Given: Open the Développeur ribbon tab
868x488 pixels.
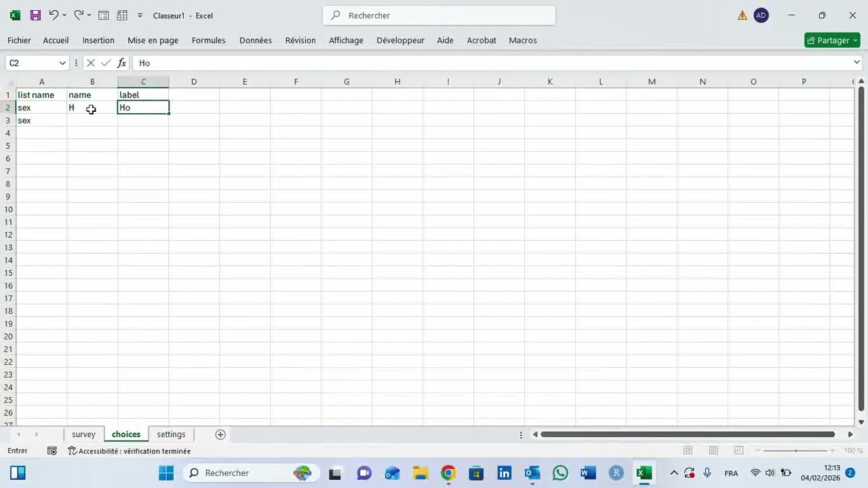Looking at the screenshot, I should pyautogui.click(x=400, y=40).
